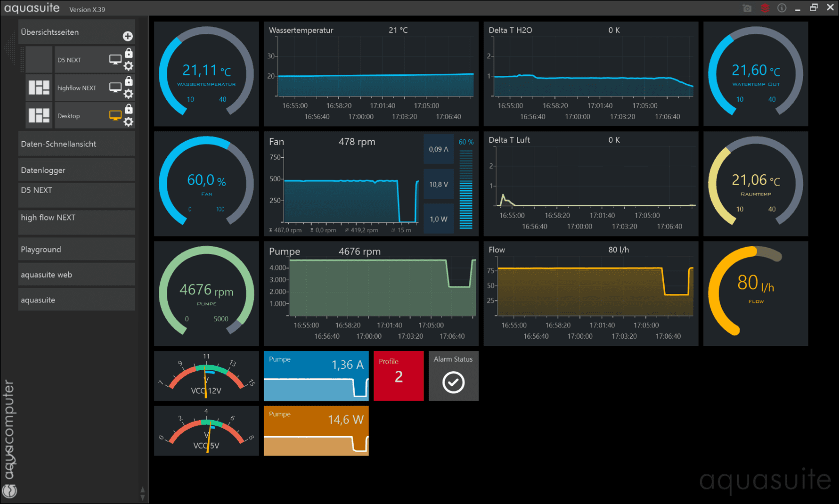
Task: Click the Wassertemperatur chart
Action: pos(371,74)
